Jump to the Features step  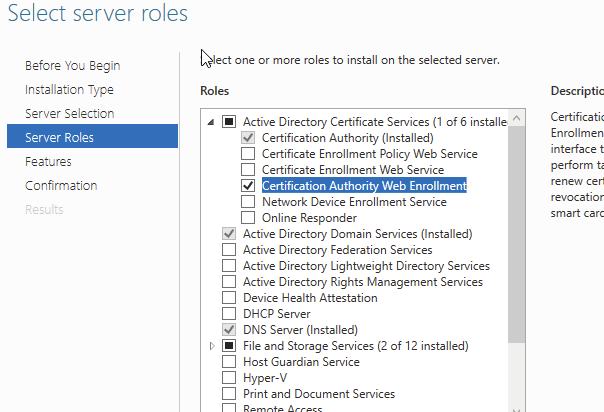(x=48, y=162)
